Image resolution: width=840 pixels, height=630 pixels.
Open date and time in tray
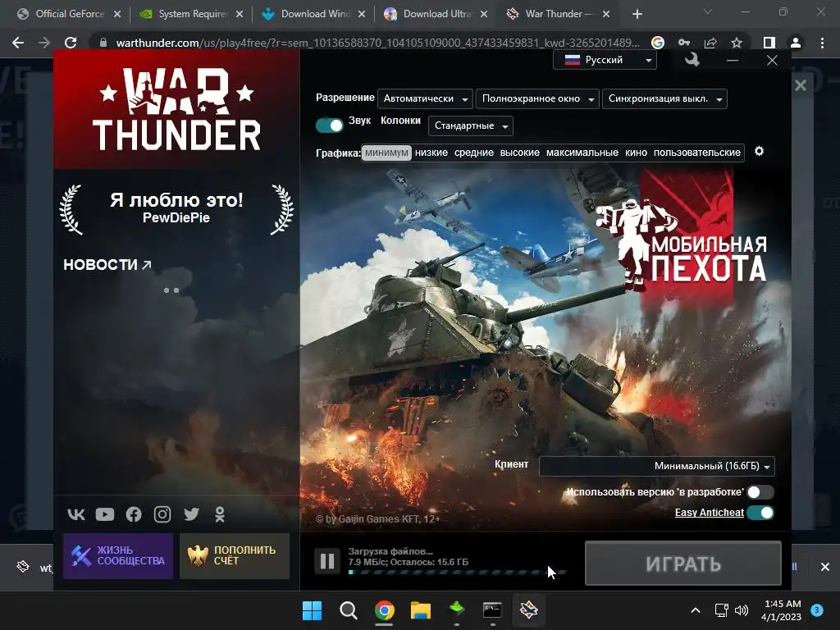(x=782, y=610)
